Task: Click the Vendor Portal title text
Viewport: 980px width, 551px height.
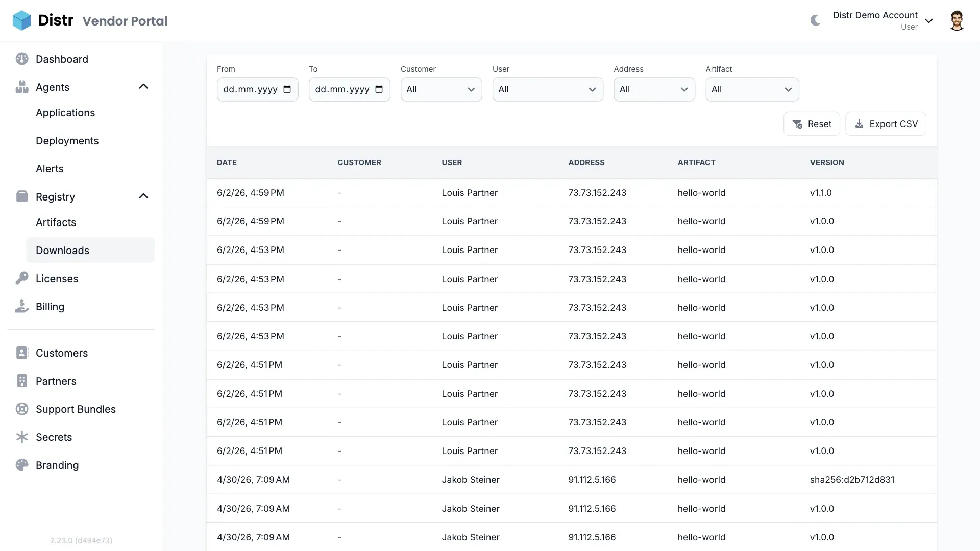Action: click(x=125, y=21)
